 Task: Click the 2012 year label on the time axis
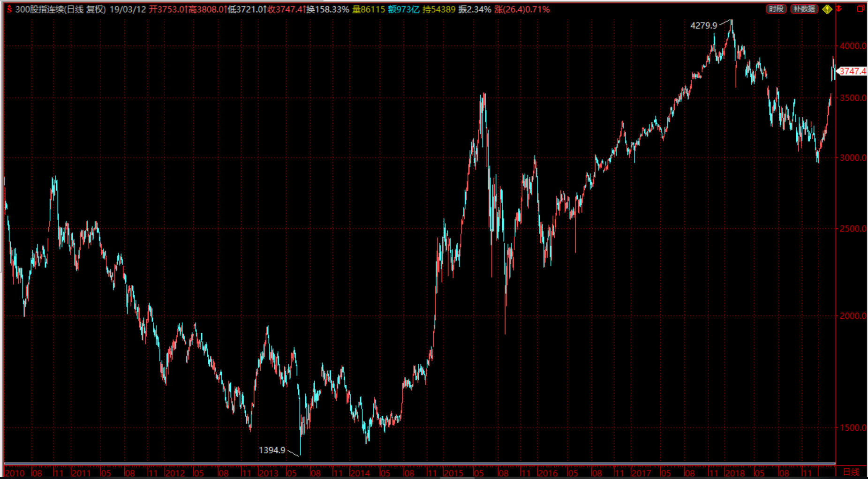[x=175, y=473]
